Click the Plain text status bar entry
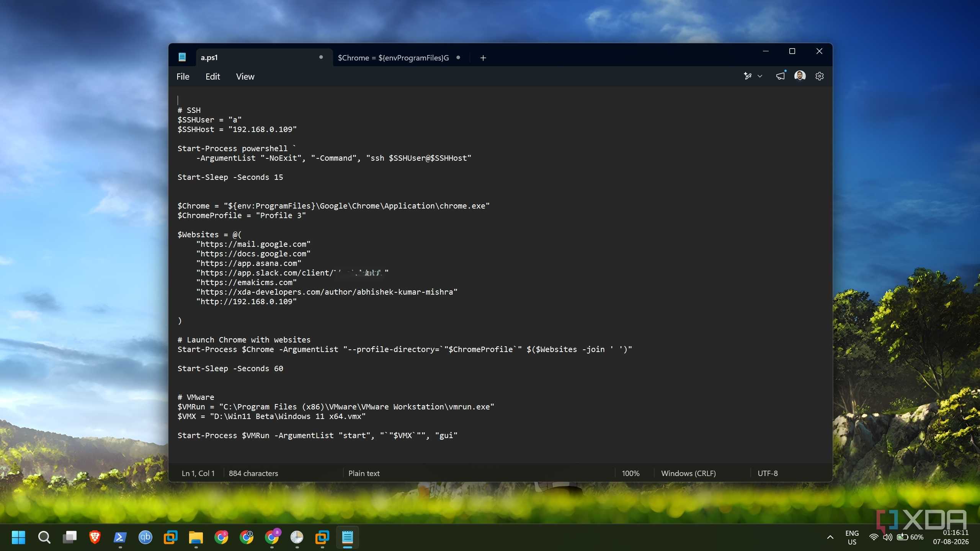The width and height of the screenshot is (980, 551). [x=364, y=473]
